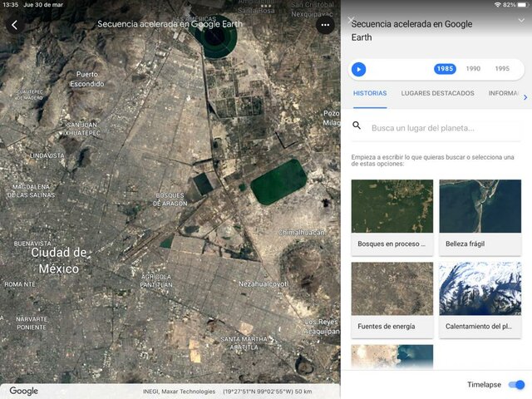Click the coordinates readout in status bar

click(268, 392)
